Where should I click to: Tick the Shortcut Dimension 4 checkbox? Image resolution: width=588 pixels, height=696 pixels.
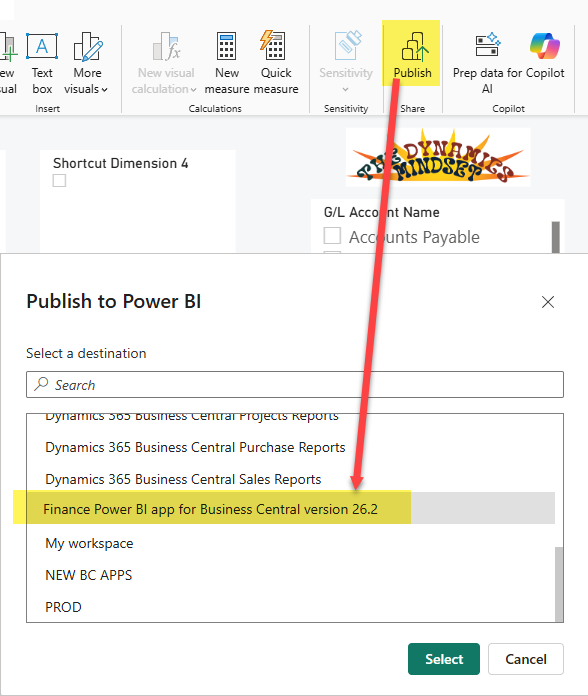(x=59, y=181)
